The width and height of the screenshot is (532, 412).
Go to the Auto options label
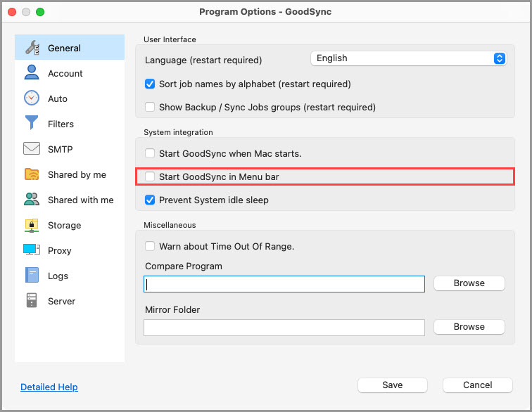(58, 98)
